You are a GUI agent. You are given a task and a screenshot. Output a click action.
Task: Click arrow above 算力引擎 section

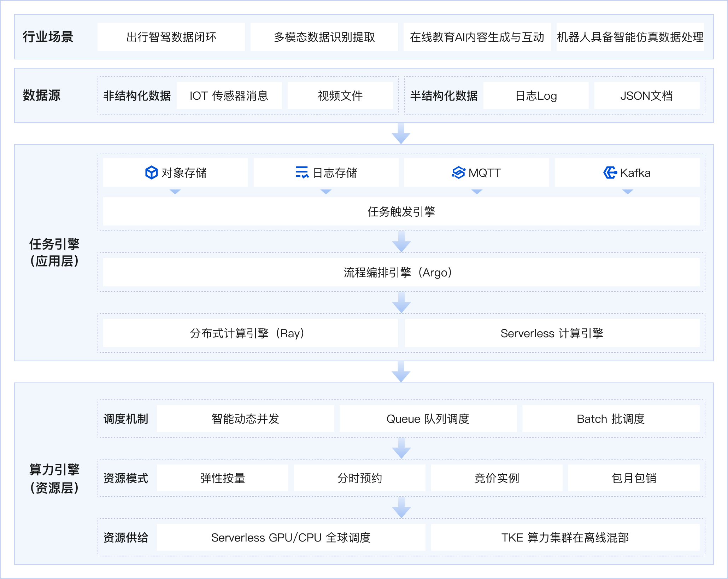click(x=401, y=372)
